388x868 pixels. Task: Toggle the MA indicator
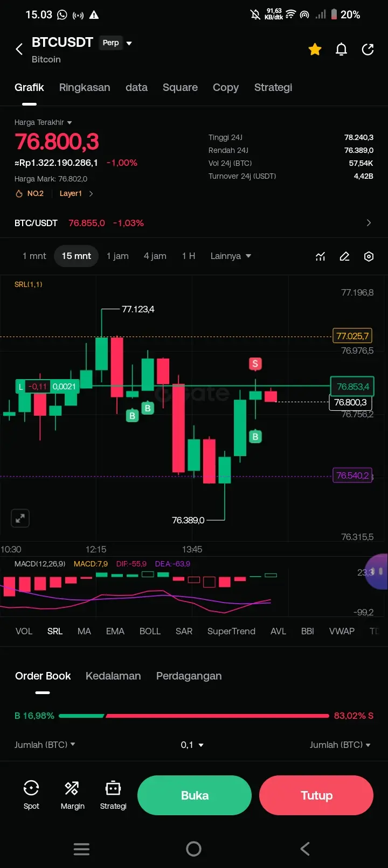(84, 631)
